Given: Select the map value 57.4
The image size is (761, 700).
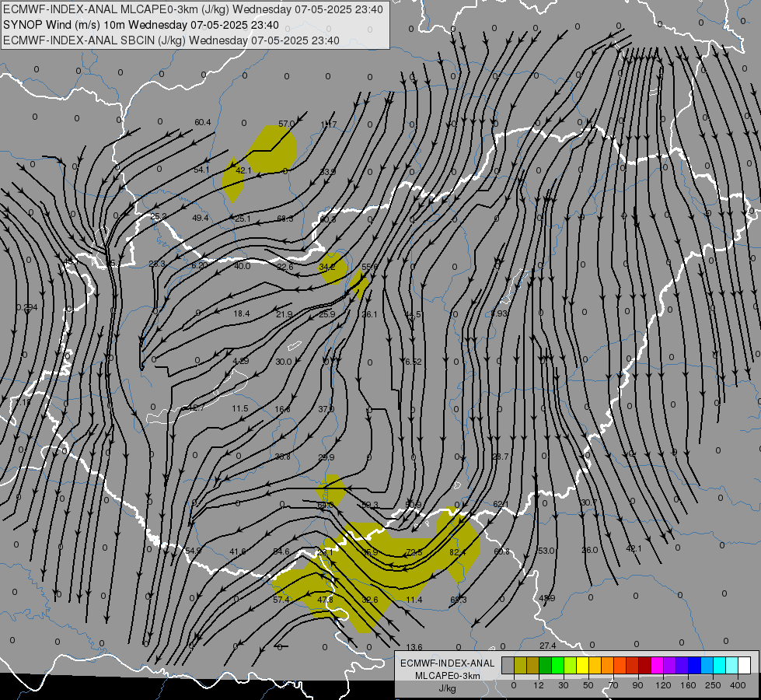Looking at the screenshot, I should click(281, 600).
